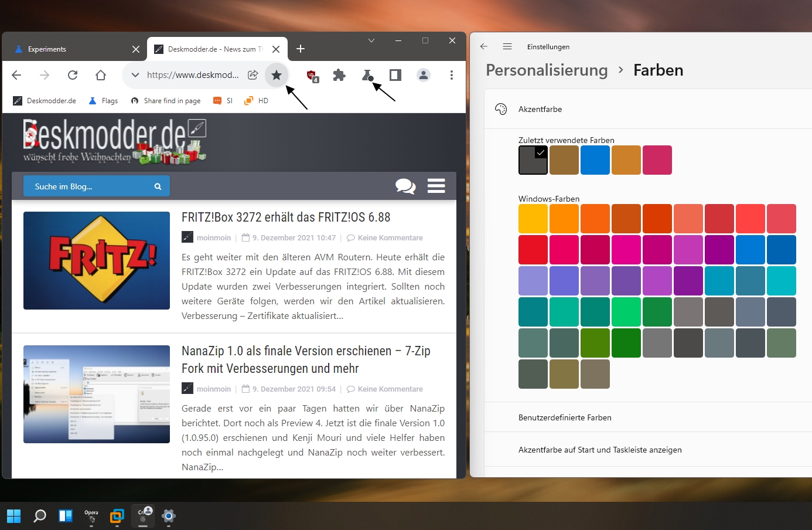Viewport: 812px width, 530px height.
Task: Choose the brown recently used color
Action: point(564,160)
